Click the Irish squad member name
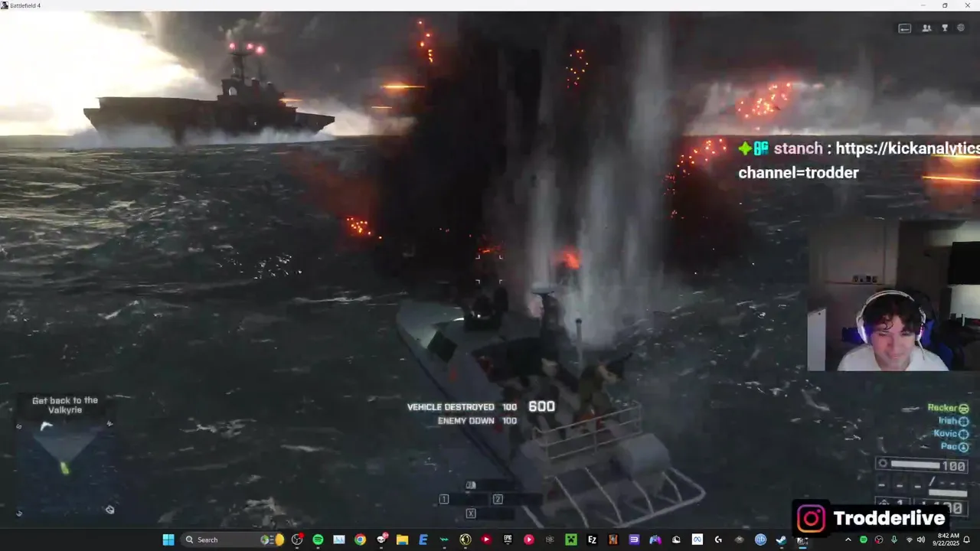Image resolution: width=980 pixels, height=551 pixels. tap(948, 421)
